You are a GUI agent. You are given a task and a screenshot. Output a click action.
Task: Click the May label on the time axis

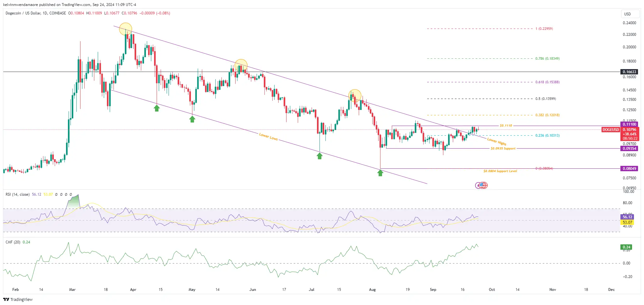(x=192, y=290)
